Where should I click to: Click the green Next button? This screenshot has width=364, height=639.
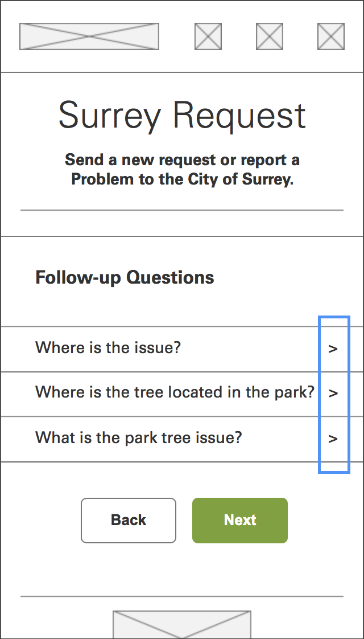240,521
